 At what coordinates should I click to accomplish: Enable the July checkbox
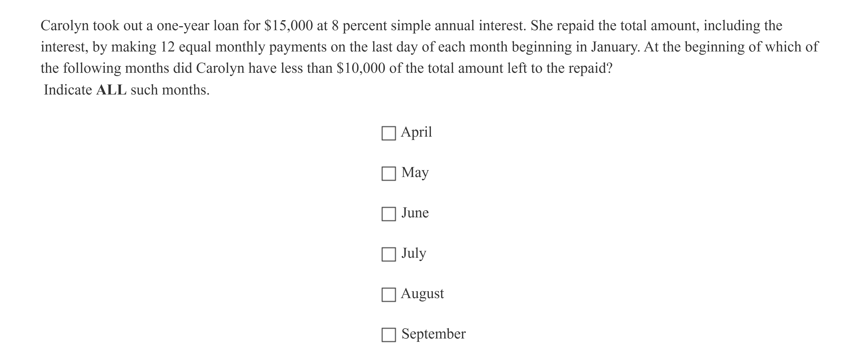click(389, 254)
